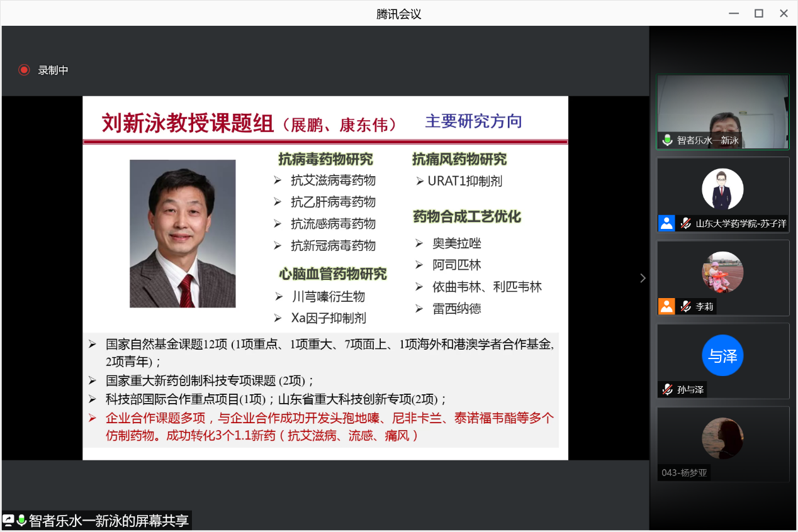The width and height of the screenshot is (798, 532).
Task: Click the muted microphone icon next to 李莉
Action: (685, 306)
